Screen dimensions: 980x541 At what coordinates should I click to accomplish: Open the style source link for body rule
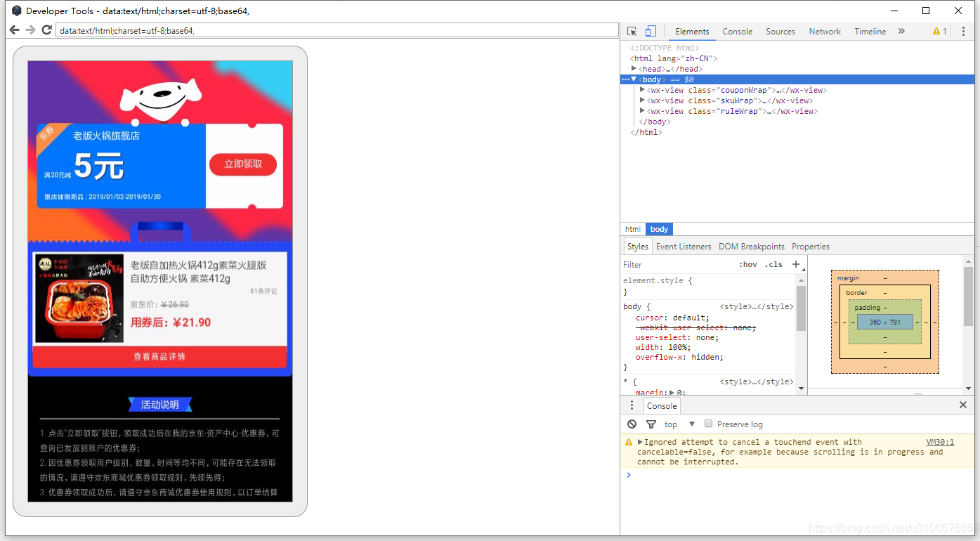coord(757,306)
